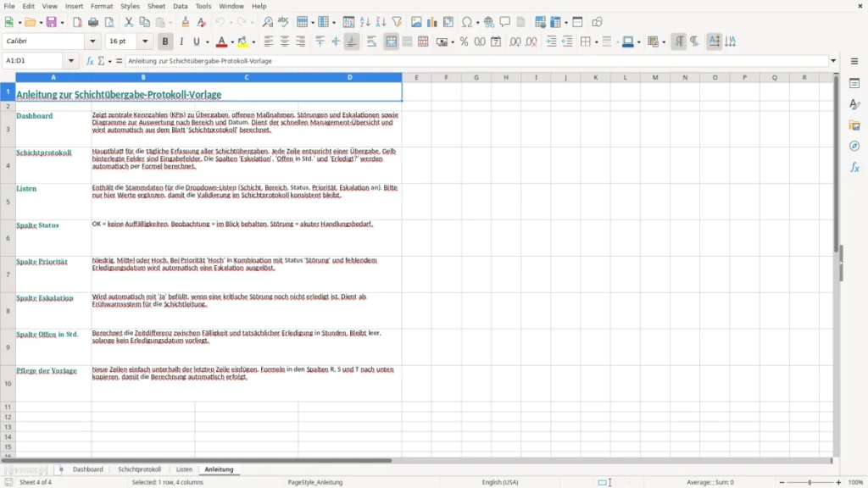Click the Sort Ascending icon
Image resolution: width=868 pixels, height=488 pixels.
[x=364, y=22]
